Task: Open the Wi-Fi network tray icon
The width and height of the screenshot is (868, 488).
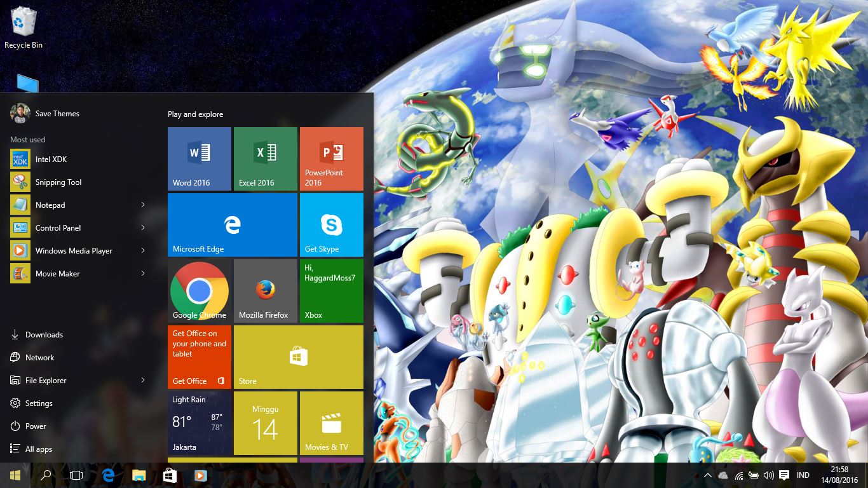Action: (x=738, y=475)
